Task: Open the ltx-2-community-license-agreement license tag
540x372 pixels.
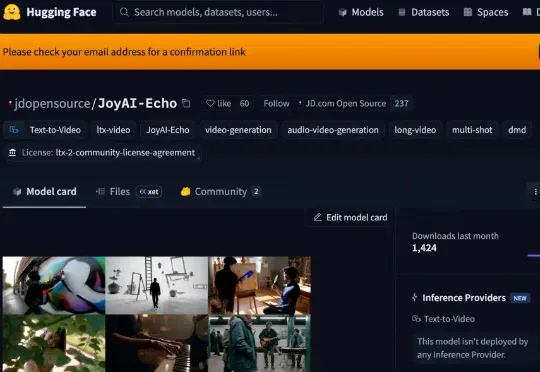Action: pyautogui.click(x=103, y=153)
